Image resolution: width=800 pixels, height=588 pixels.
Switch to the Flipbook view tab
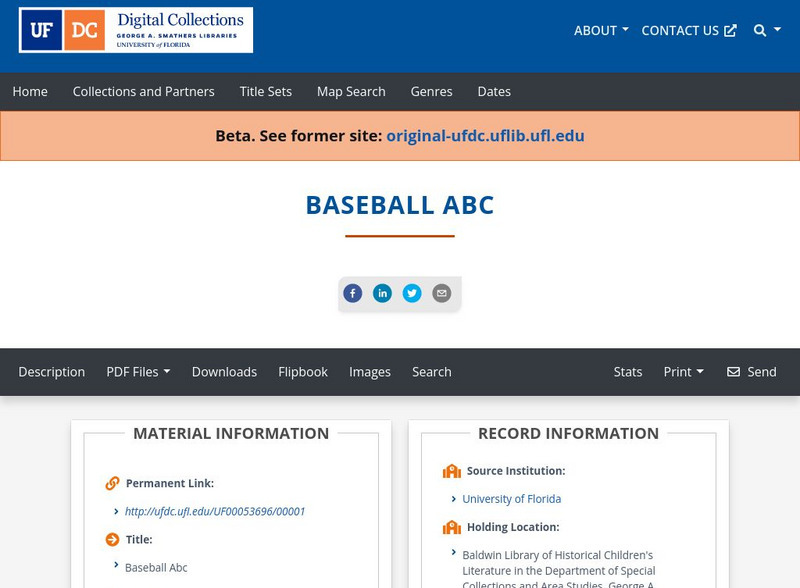point(303,371)
